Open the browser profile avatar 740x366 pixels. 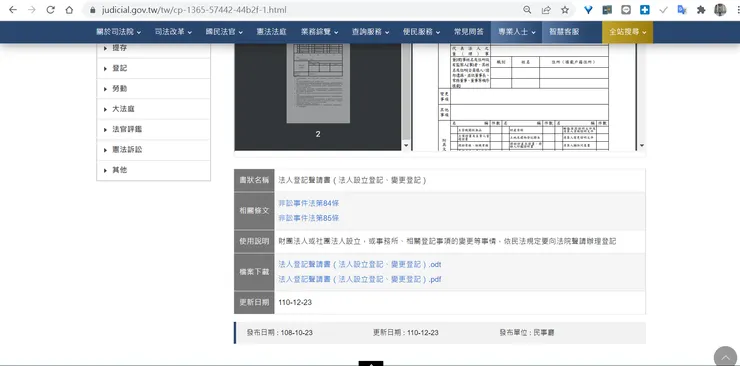point(720,10)
